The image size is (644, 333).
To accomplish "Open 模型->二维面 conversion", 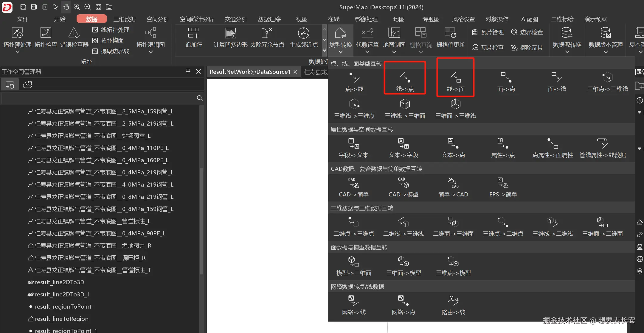I will 354,265.
